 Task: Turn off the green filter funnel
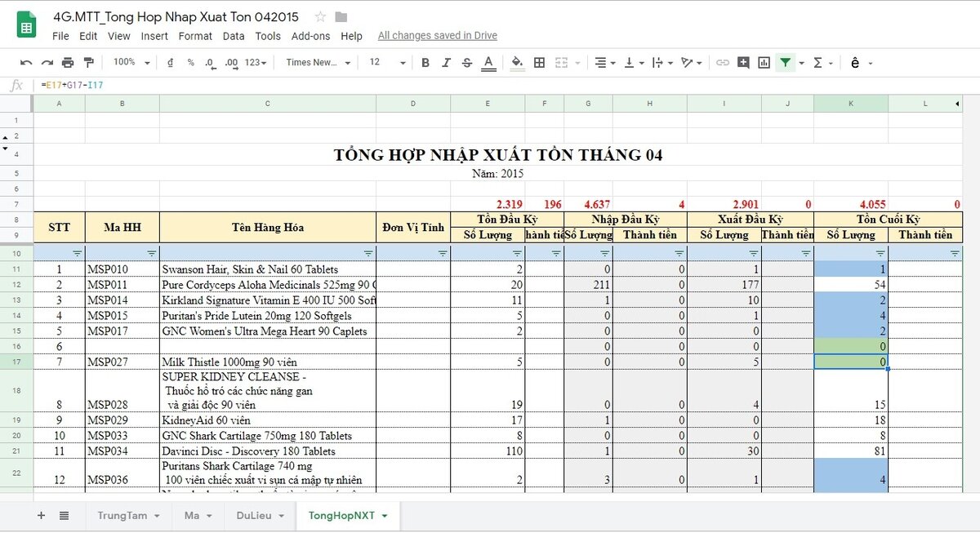[785, 63]
